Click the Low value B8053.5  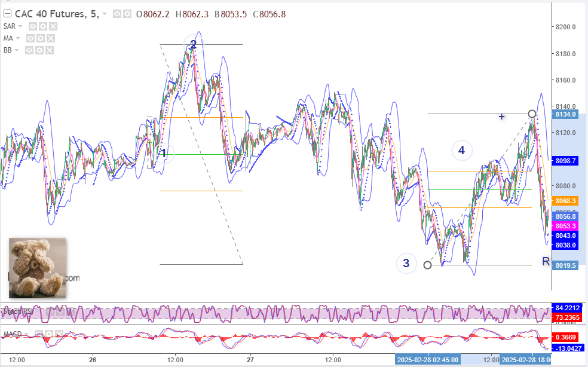(x=231, y=14)
